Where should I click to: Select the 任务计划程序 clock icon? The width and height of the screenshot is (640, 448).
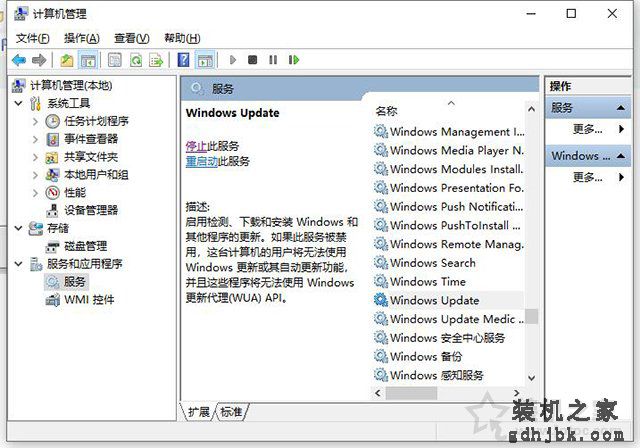pos(52,121)
